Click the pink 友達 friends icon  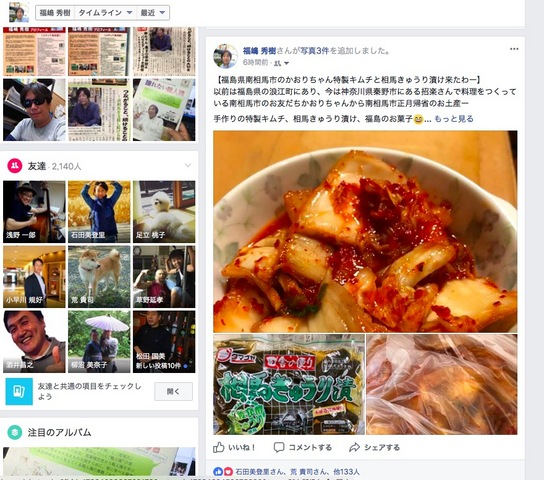point(15,166)
